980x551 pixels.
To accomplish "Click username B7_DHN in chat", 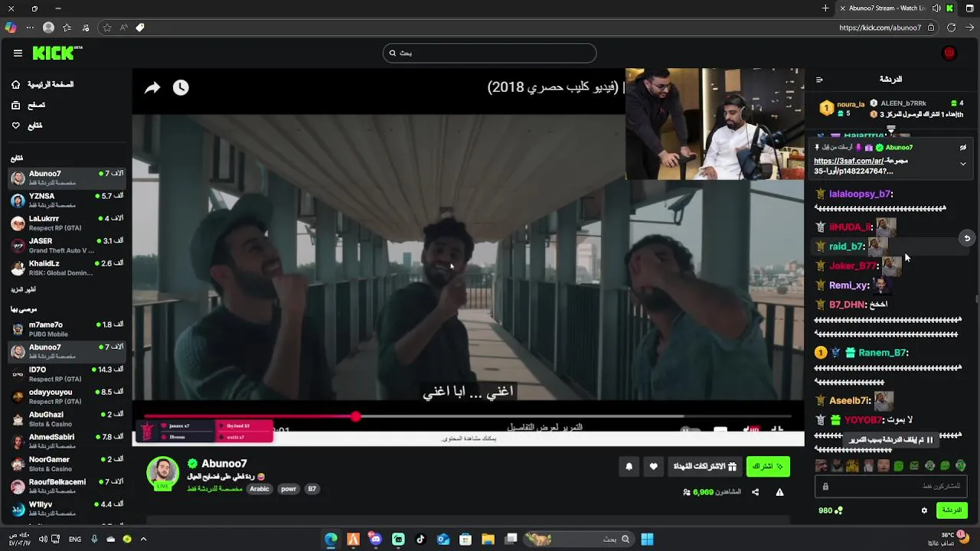I will pos(847,305).
